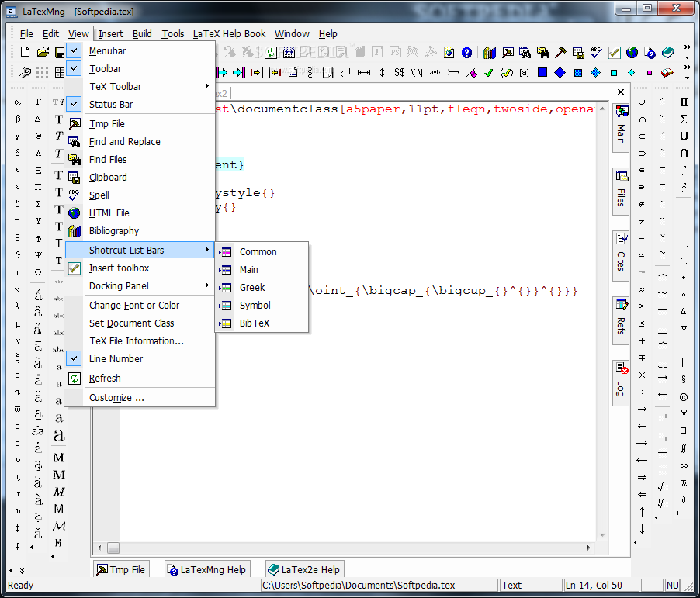Click Find Files folder-binoculars toolbar icon
The image size is (700, 598).
coord(543,53)
